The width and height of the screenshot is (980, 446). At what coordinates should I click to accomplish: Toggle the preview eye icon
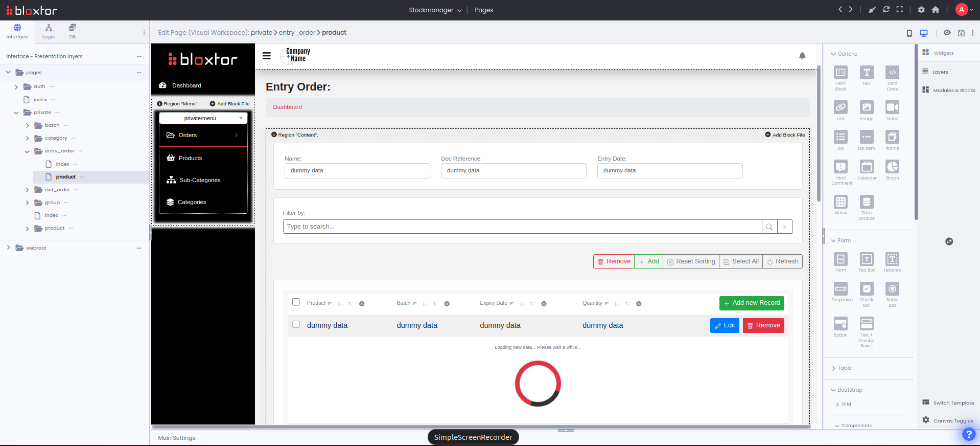click(x=947, y=33)
